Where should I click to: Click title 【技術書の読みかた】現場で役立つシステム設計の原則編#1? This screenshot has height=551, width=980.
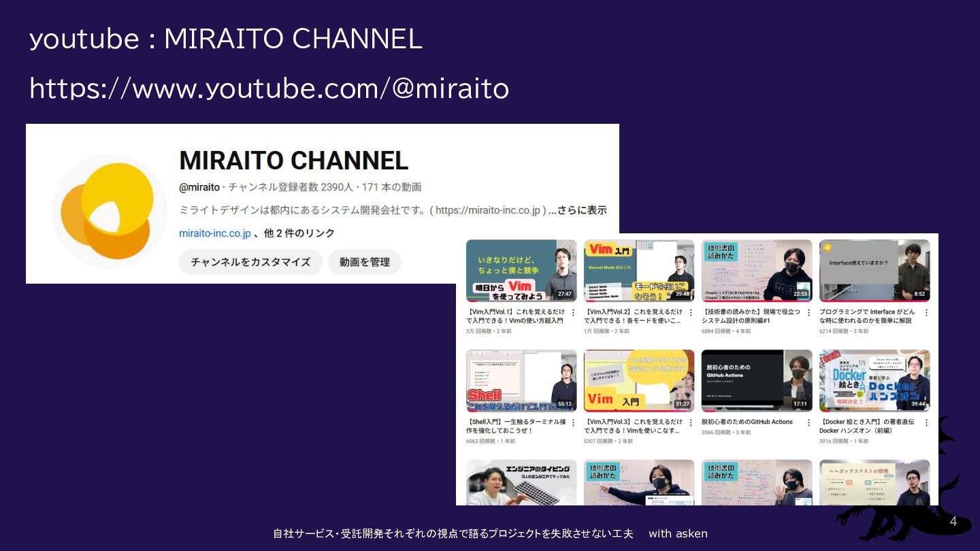pyautogui.click(x=751, y=316)
